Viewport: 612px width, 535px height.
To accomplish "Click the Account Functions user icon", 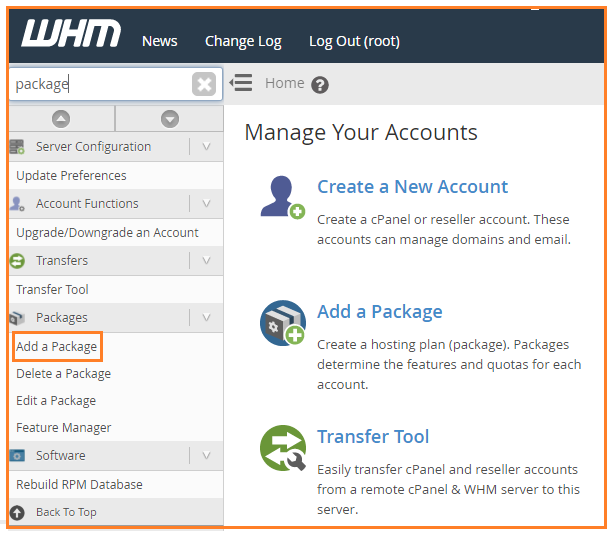I will tap(17, 204).
